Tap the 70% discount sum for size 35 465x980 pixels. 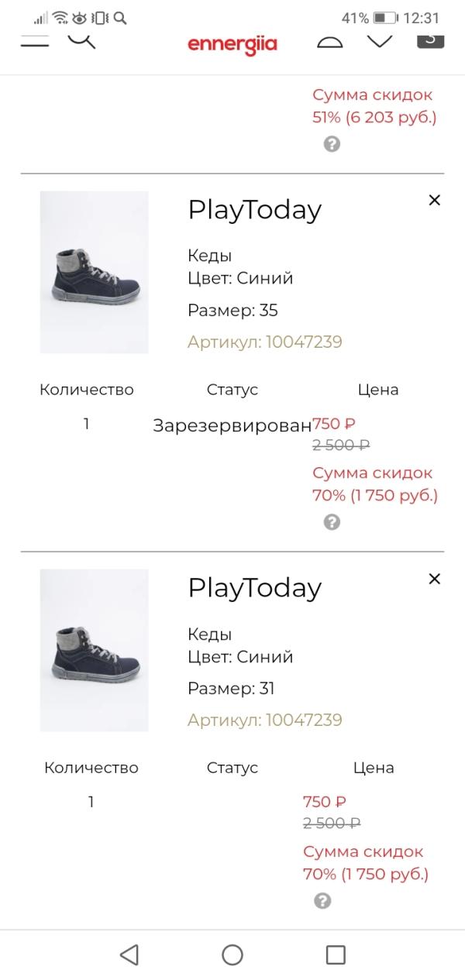pyautogui.click(x=374, y=484)
